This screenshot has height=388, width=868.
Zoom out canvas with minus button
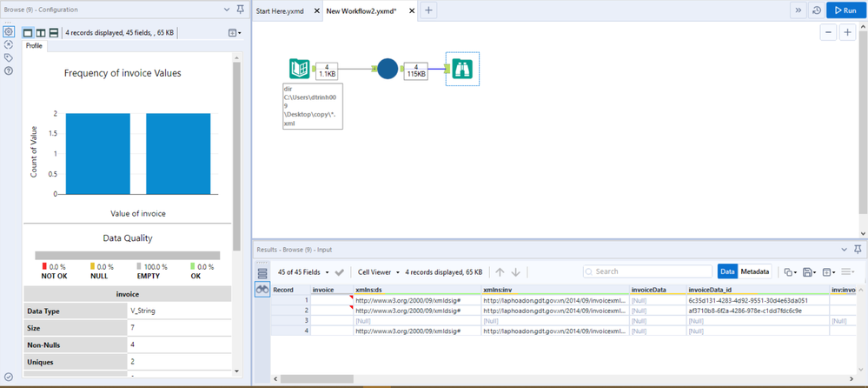[x=828, y=33]
